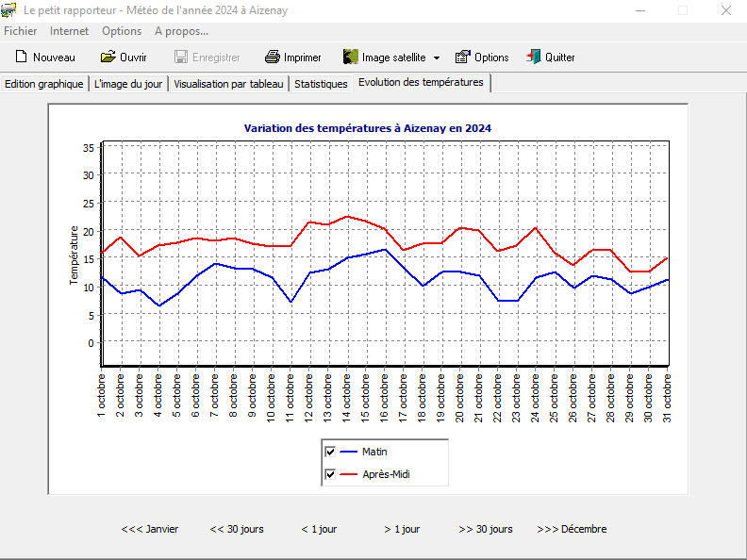Jump to Janvier with <<< Janvier

[x=150, y=529]
